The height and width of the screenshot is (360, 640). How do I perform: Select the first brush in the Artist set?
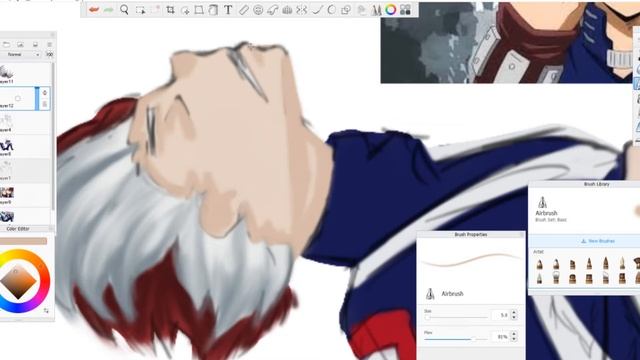tap(540, 264)
